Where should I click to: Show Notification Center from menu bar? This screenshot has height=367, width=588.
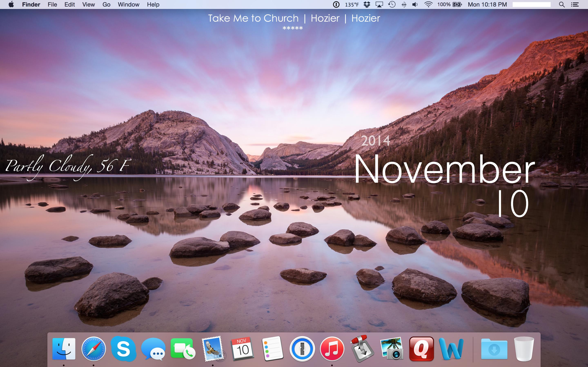[x=575, y=4]
